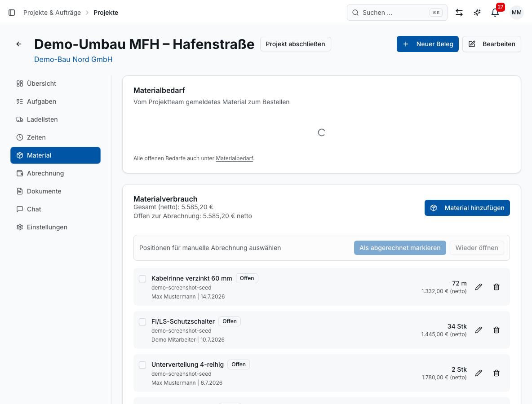532x404 pixels.
Task: Open the MM user avatar menu
Action: 516,13
